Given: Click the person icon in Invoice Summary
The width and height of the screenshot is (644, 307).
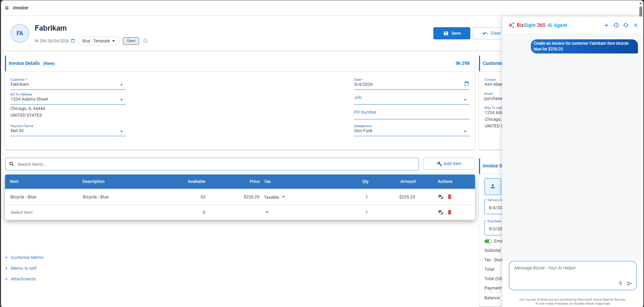Looking at the screenshot, I should 493,186.
